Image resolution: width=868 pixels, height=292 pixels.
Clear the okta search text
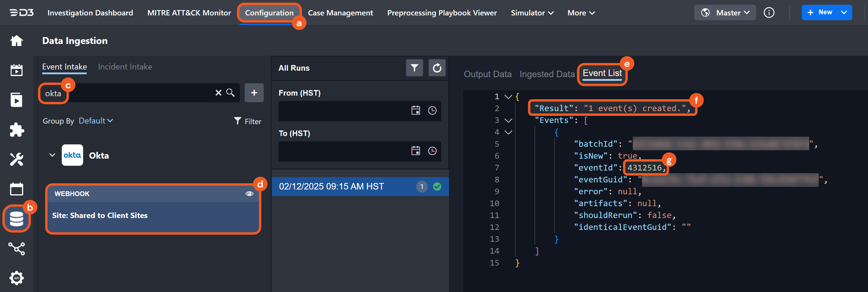(218, 93)
